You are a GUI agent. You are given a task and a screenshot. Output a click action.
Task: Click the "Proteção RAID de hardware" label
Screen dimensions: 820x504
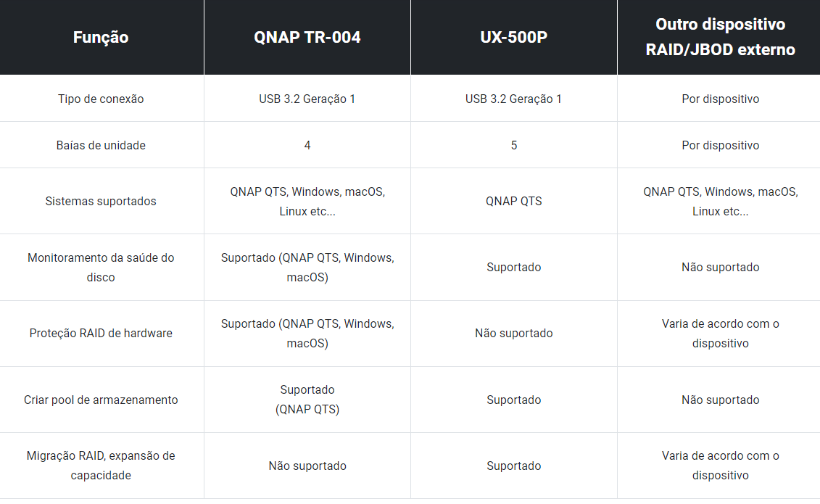101,333
